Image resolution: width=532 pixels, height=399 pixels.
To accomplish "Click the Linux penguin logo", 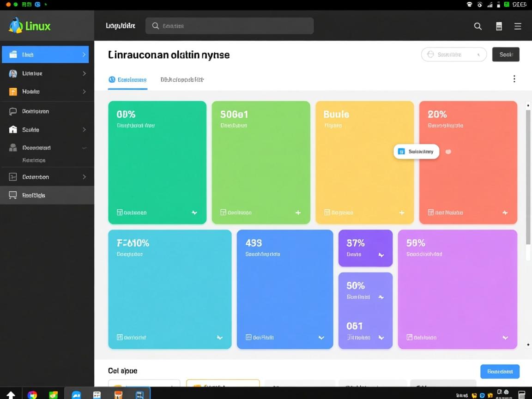I will click(x=16, y=26).
